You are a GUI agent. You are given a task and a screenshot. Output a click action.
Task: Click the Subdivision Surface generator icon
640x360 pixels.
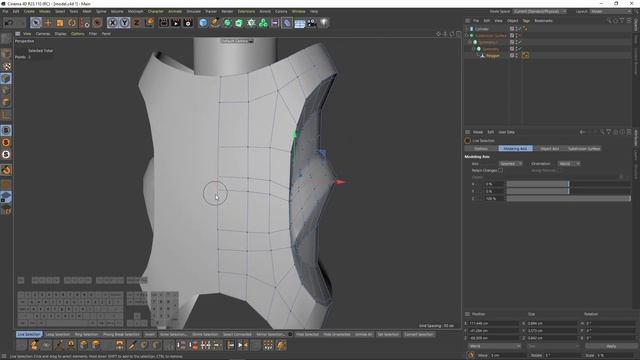pos(227,23)
